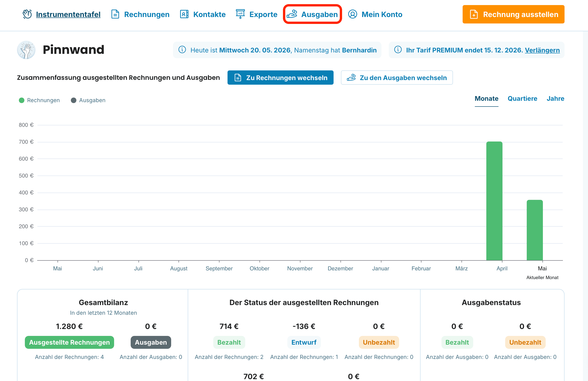Click the Entwurf status badge
The image size is (588, 381).
(x=304, y=342)
